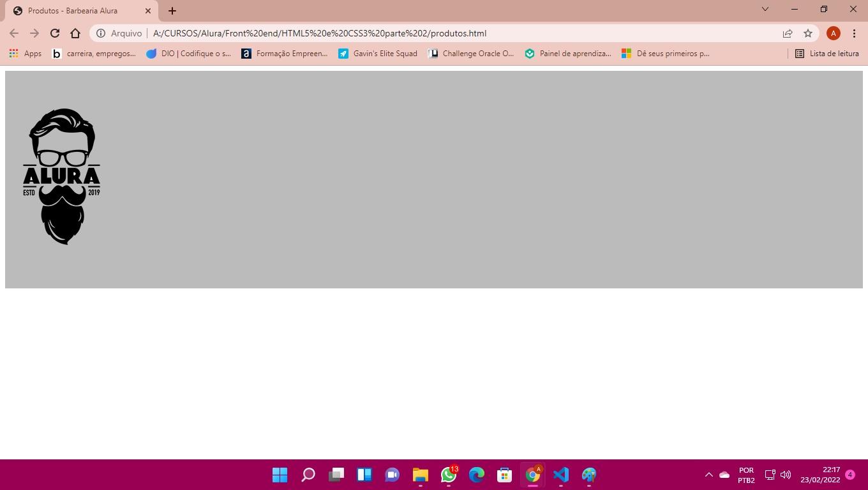
Task: Select the Produtos - Barbearia Alura tab
Action: pos(82,11)
